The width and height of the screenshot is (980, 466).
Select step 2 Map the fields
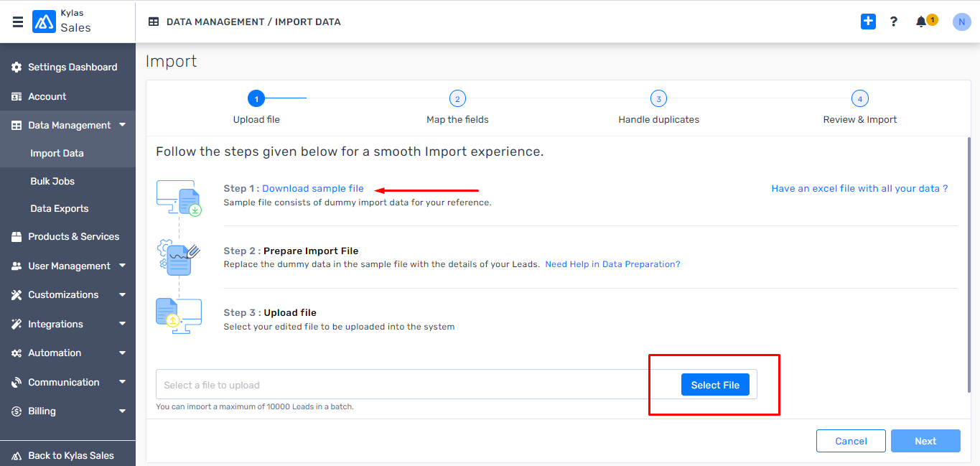click(457, 99)
